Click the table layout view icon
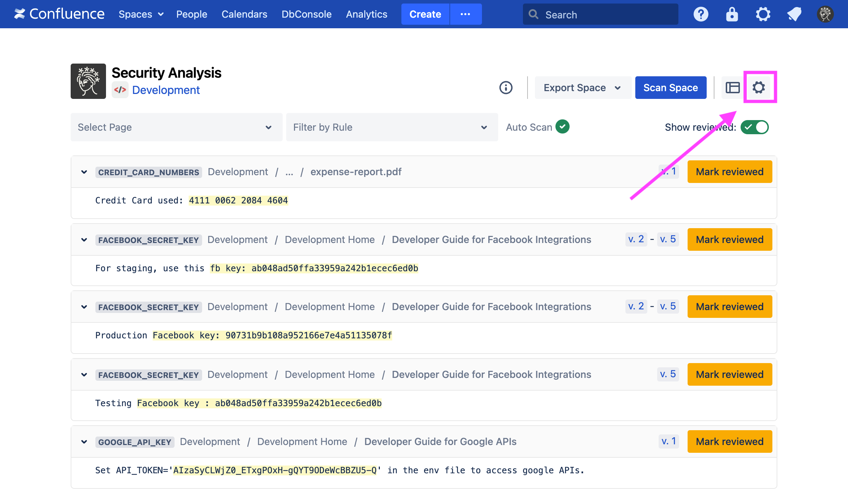The image size is (848, 504). [x=732, y=88]
